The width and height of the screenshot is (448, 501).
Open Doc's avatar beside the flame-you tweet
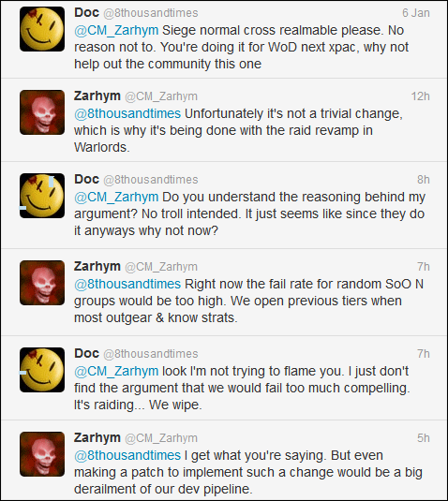coord(42,370)
